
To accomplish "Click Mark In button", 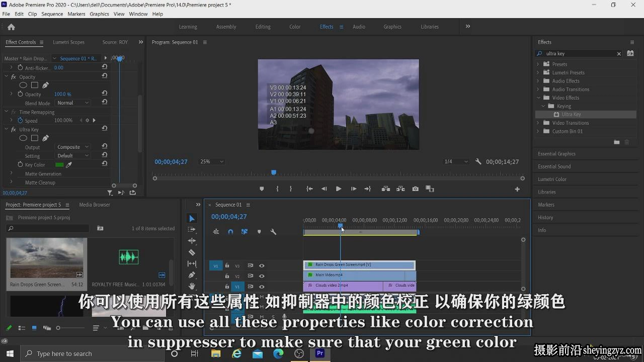I will click(277, 189).
